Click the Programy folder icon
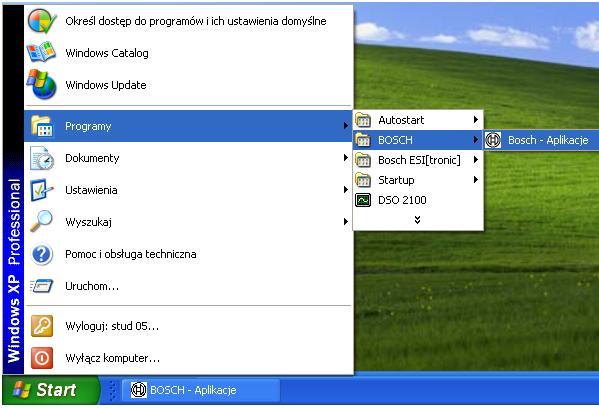 click(42, 126)
